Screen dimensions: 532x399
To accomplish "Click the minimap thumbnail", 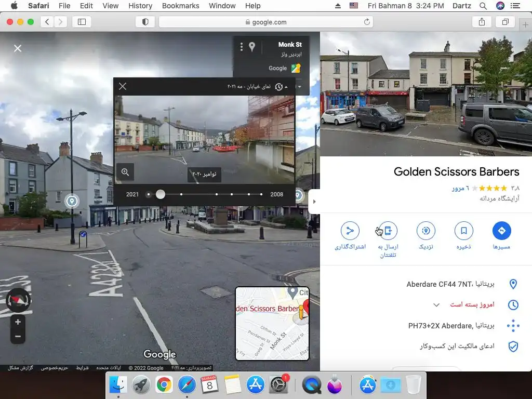I will (x=272, y=323).
